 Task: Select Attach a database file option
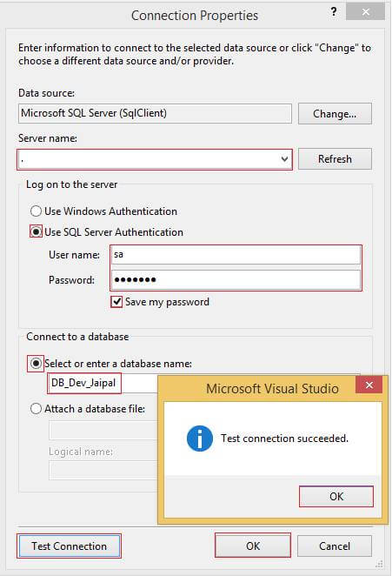pos(36,409)
